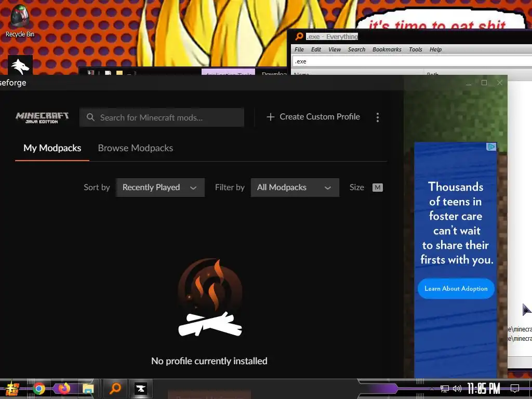Open the Windows Start button

pos(12,389)
